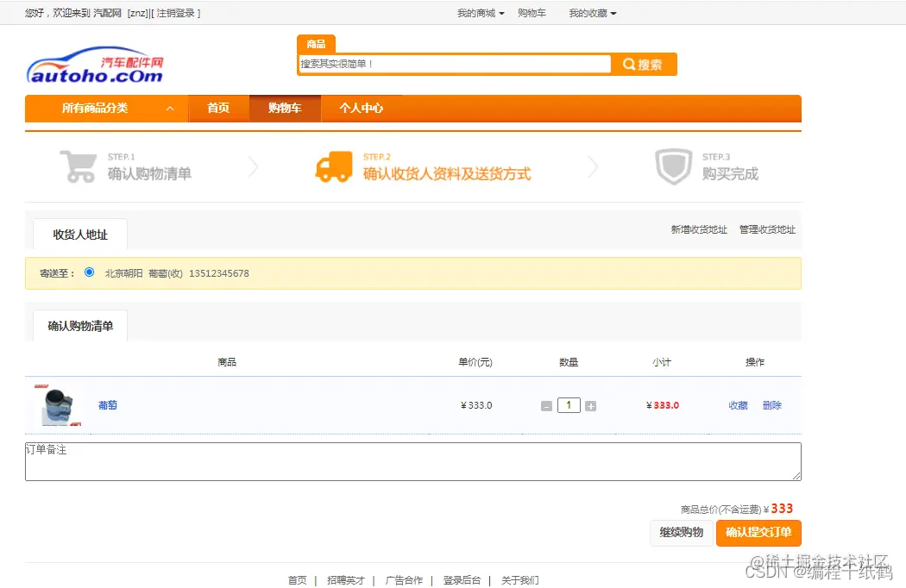Click the shield Step 3 icon

pos(673,166)
